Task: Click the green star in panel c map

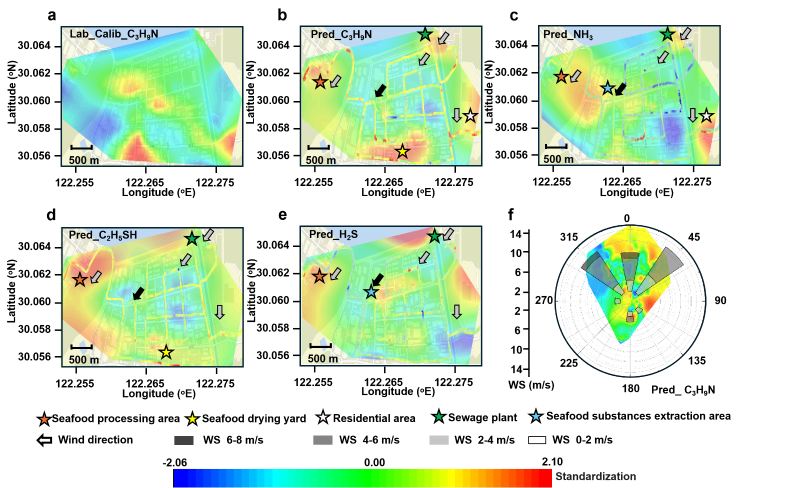Action: (x=667, y=34)
